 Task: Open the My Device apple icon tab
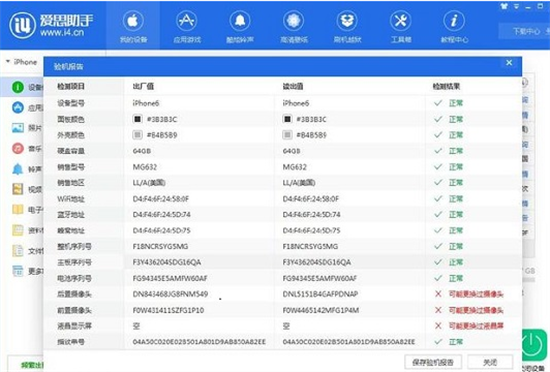point(133,21)
